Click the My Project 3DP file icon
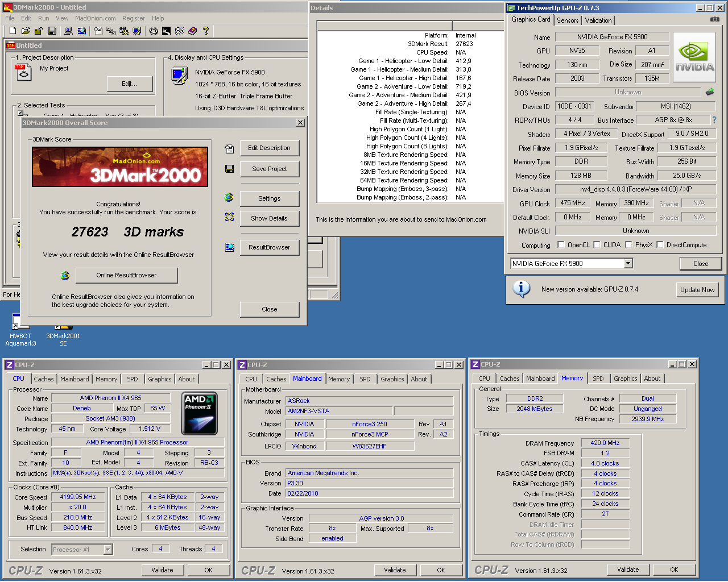 (23, 72)
